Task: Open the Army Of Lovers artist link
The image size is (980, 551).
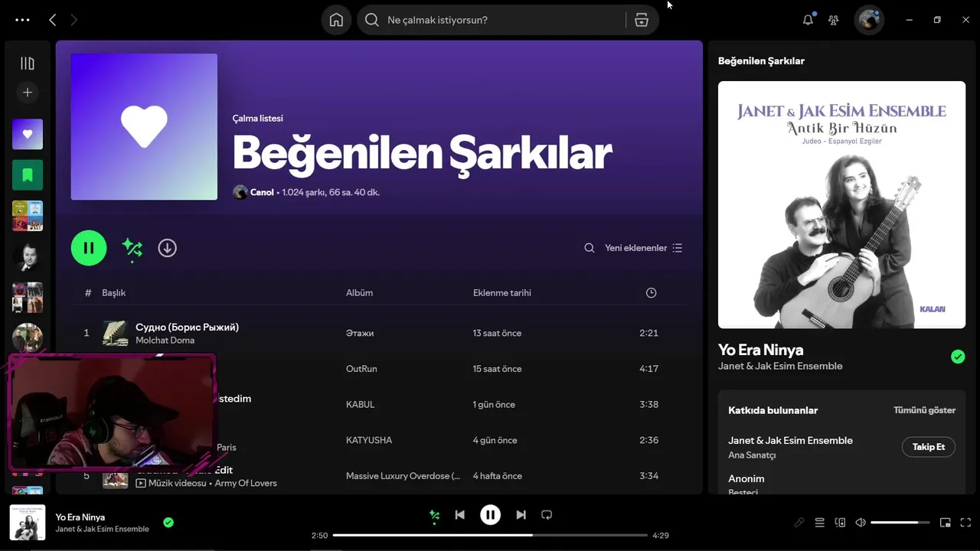Action: pyautogui.click(x=246, y=483)
